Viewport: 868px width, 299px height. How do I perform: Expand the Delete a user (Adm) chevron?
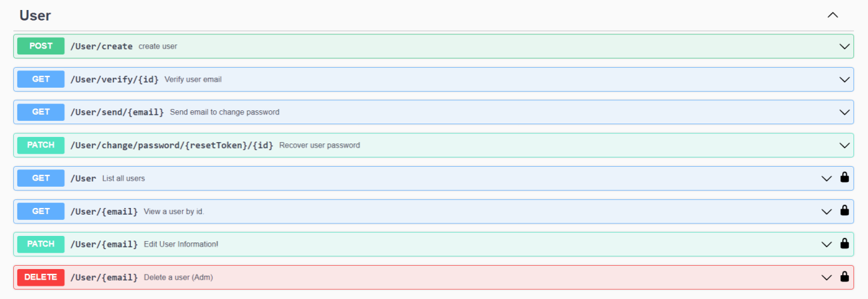pos(827,277)
